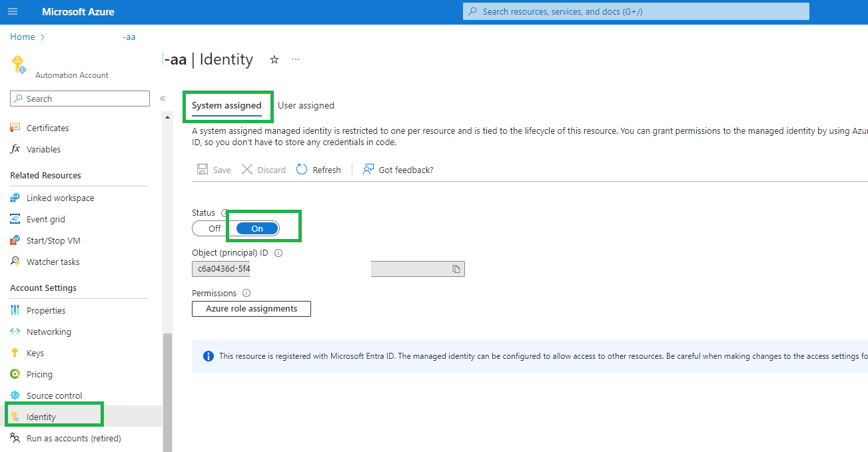The width and height of the screenshot is (868, 452).
Task: Click the Keys icon in sidebar
Action: (x=15, y=353)
